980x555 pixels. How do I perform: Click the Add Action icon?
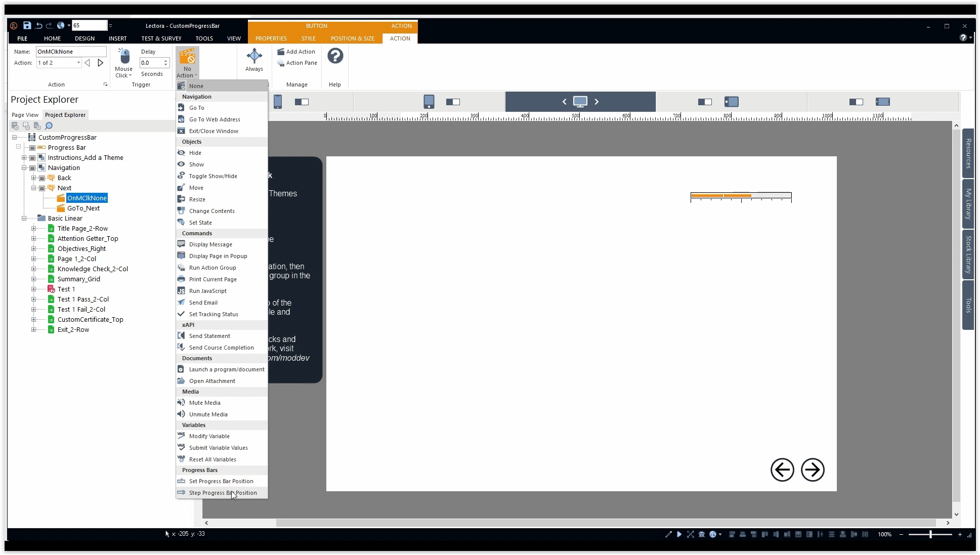pyautogui.click(x=281, y=52)
